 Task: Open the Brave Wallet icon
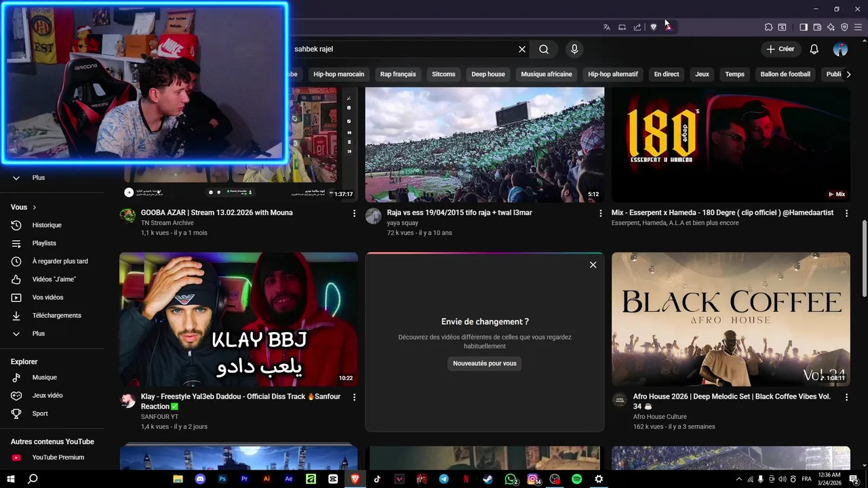(817, 27)
